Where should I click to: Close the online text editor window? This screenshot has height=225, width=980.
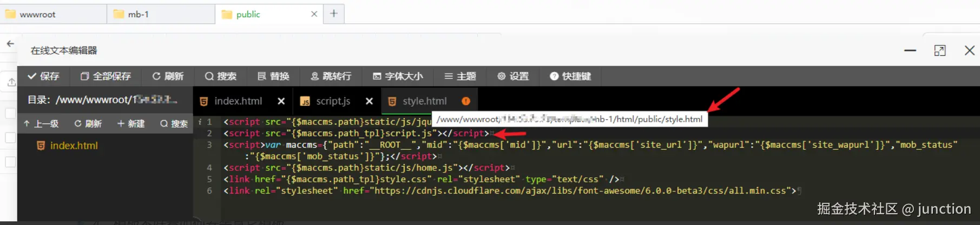970,50
